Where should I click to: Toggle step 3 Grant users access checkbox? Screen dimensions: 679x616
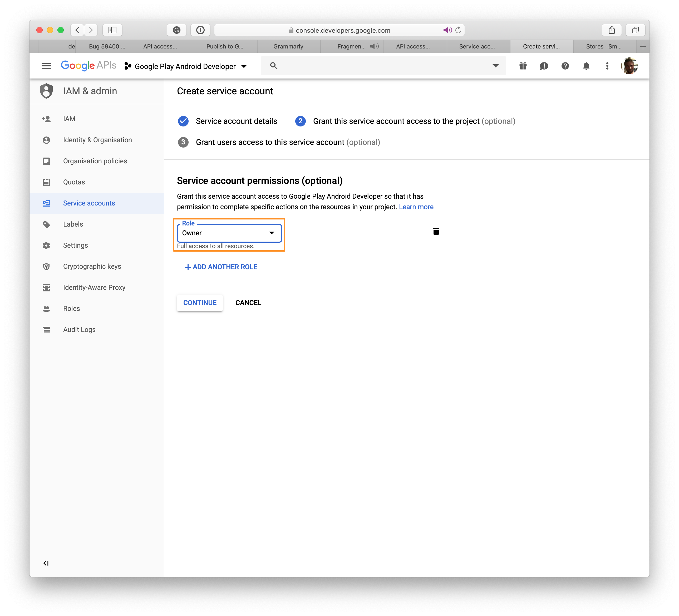click(x=184, y=142)
